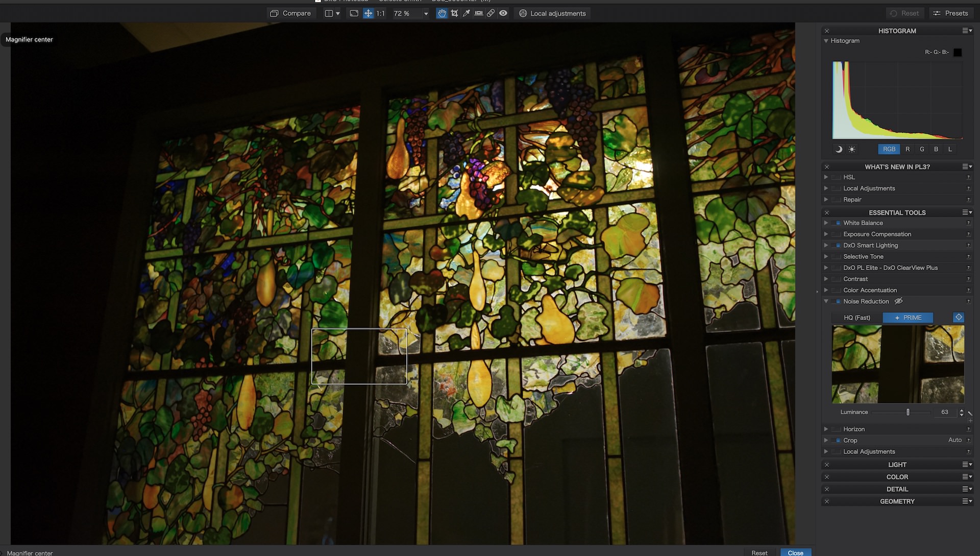Click the Noise Reduction magnifier target icon
The width and height of the screenshot is (980, 556).
click(x=959, y=318)
